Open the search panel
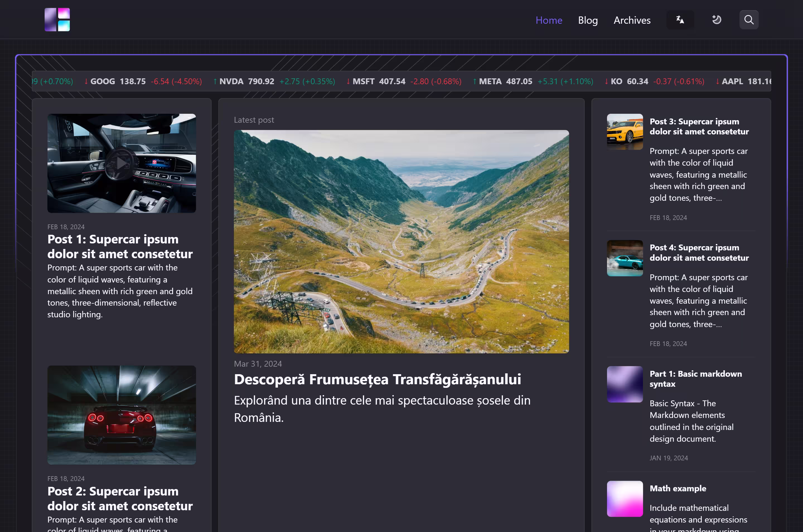803x532 pixels. [749, 20]
